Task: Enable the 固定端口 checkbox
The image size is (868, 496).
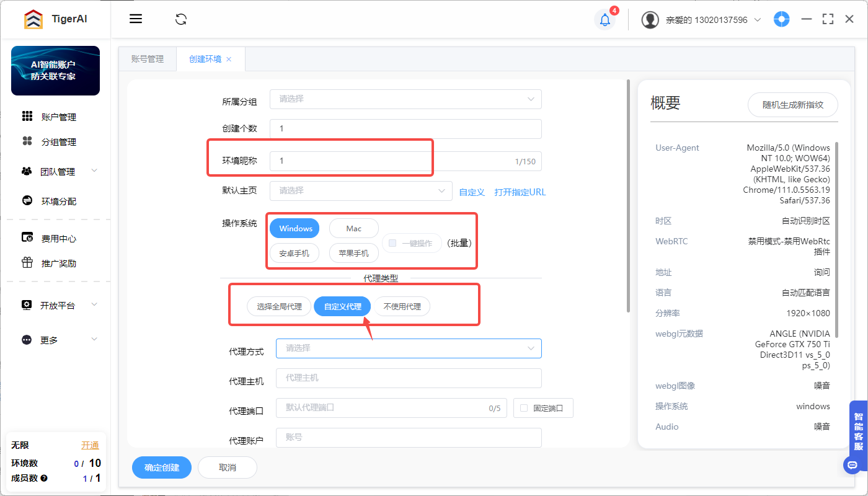Action: coord(524,408)
